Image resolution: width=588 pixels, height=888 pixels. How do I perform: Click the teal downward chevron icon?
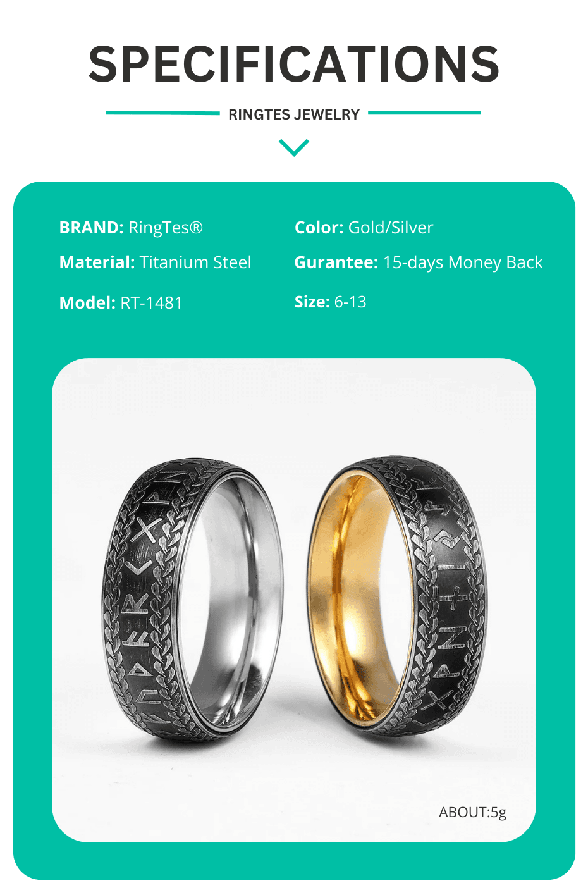click(x=294, y=147)
